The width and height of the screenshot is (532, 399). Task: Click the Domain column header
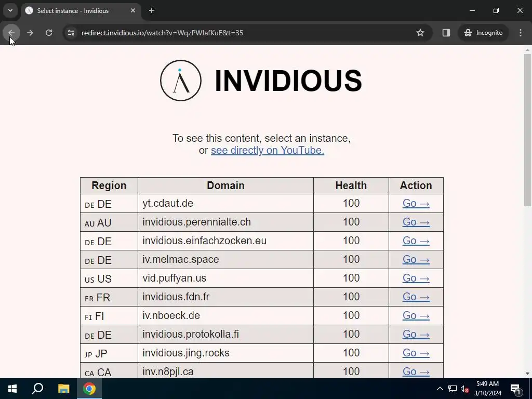pyautogui.click(x=225, y=185)
